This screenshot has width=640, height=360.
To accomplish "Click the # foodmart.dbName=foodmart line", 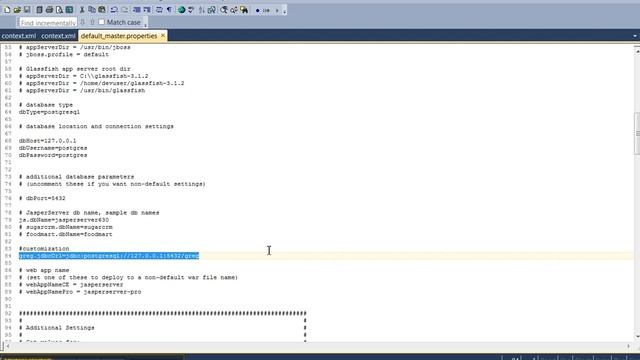I will [x=66, y=234].
